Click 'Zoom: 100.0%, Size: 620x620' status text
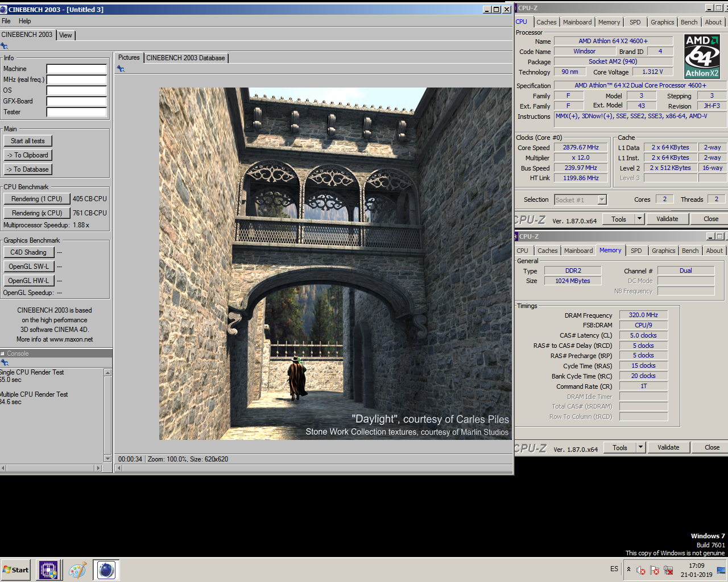 pyautogui.click(x=188, y=459)
